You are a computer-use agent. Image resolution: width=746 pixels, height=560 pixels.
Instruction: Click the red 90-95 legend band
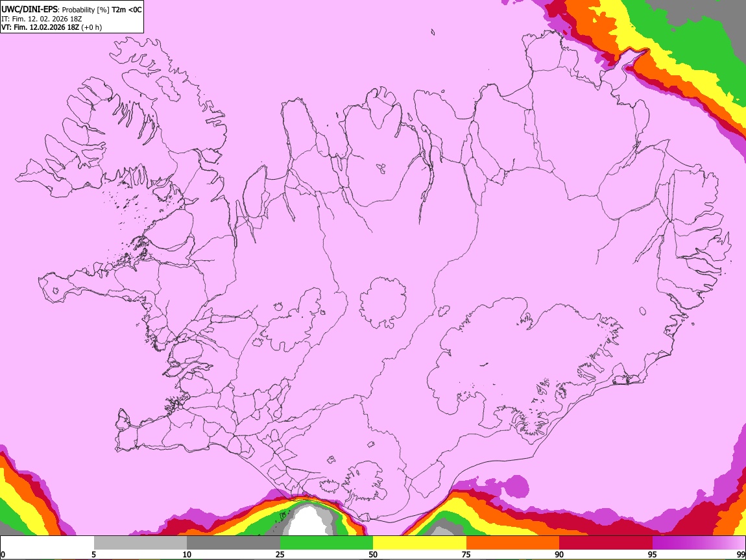[606, 542]
